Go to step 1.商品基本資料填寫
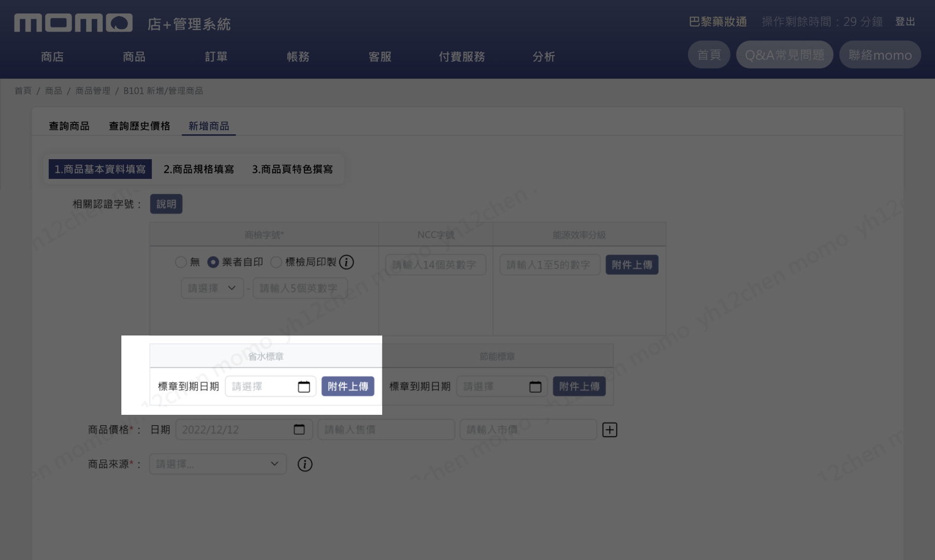Screen dimensions: 935x560 [100, 169]
